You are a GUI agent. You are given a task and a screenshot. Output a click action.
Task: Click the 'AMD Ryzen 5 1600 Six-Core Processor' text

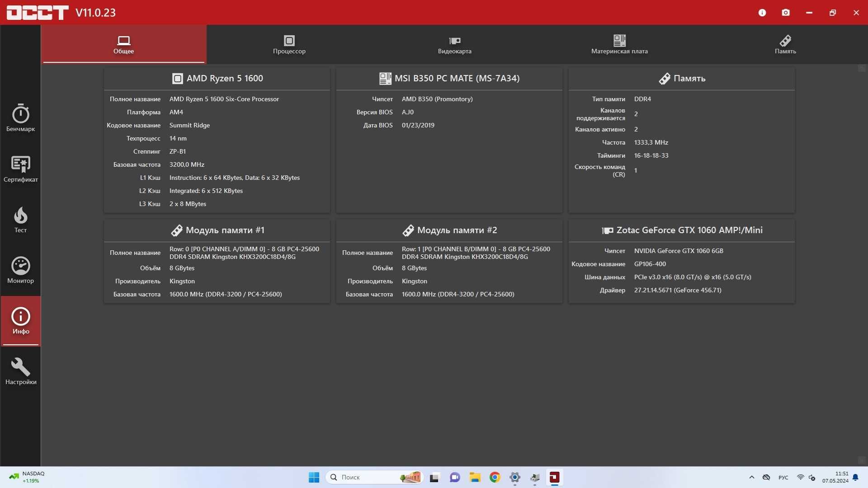tap(224, 99)
